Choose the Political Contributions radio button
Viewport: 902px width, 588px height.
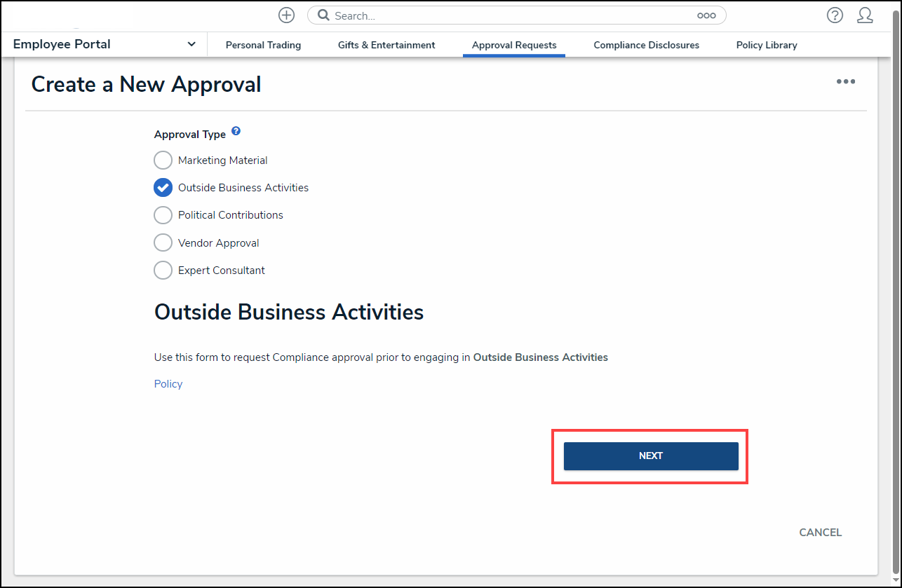(163, 215)
